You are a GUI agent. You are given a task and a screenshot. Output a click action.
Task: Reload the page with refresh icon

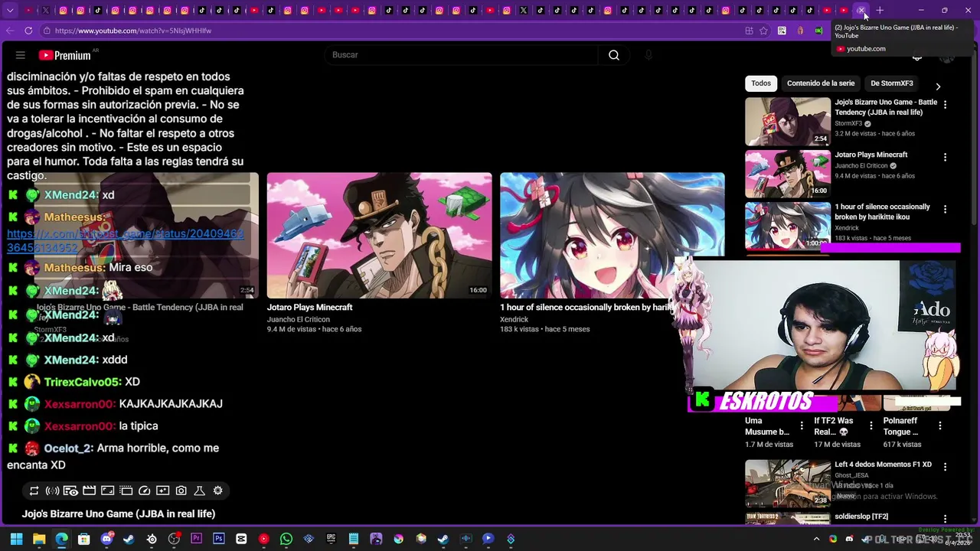28,31
